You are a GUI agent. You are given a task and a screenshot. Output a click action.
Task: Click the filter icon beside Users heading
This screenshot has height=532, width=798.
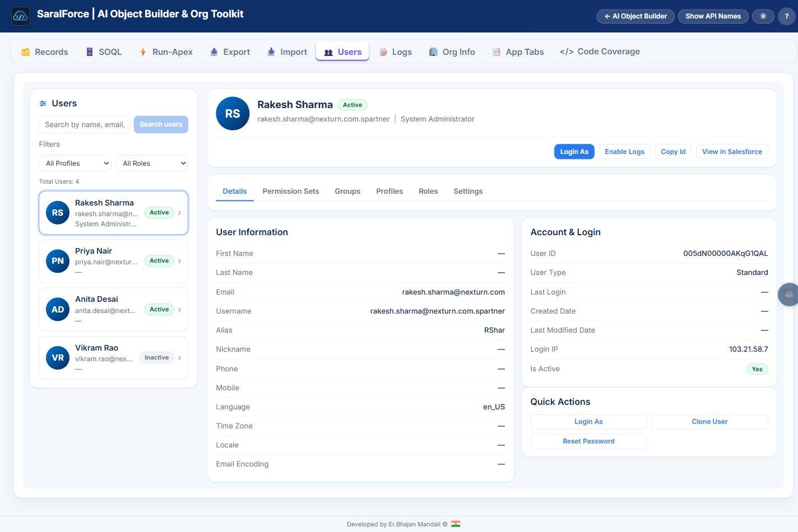tap(43, 104)
